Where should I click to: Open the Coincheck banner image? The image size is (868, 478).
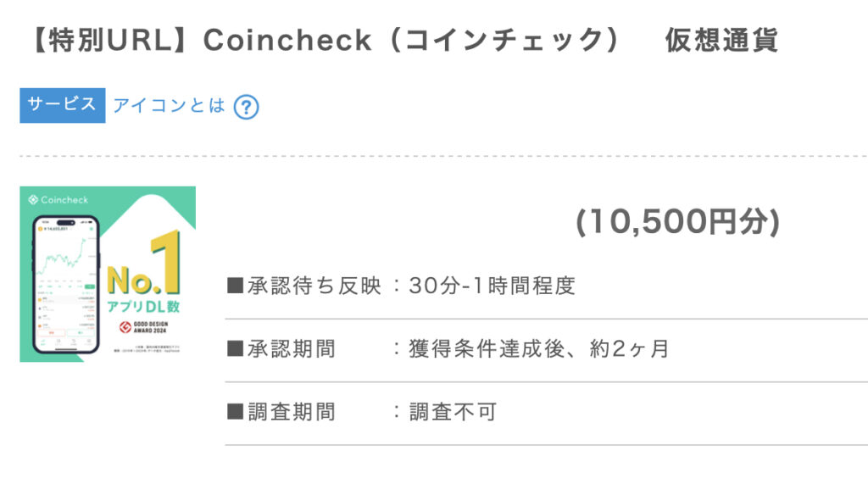point(108,274)
